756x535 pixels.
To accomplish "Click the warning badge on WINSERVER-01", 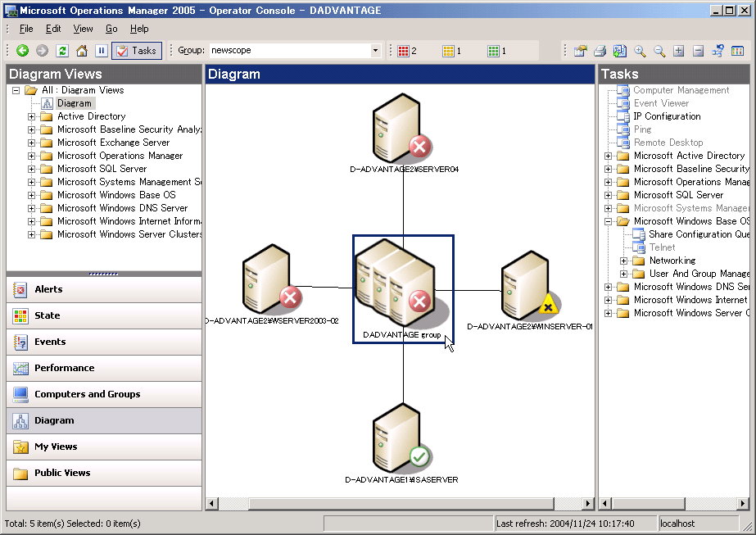I will pos(548,305).
